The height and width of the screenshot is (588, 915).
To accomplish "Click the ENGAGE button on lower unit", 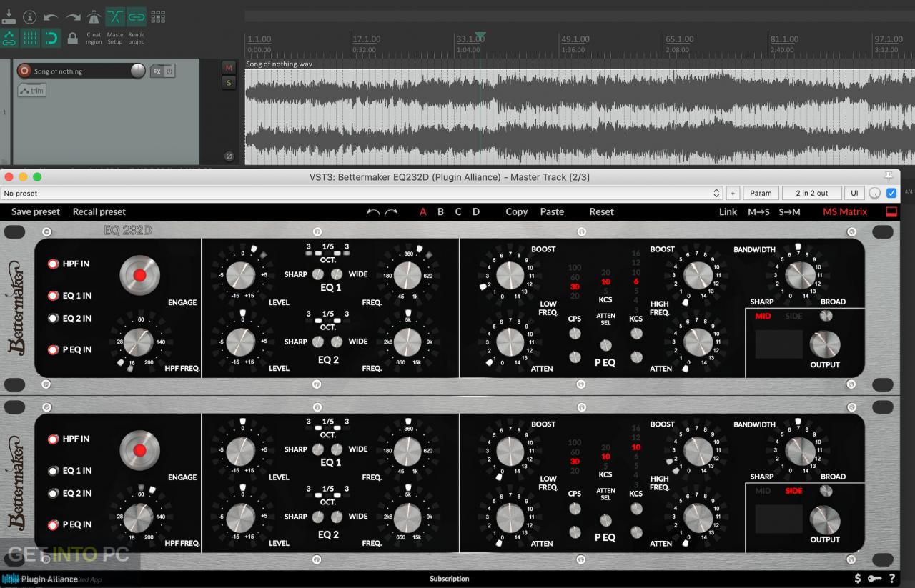I will (140, 450).
